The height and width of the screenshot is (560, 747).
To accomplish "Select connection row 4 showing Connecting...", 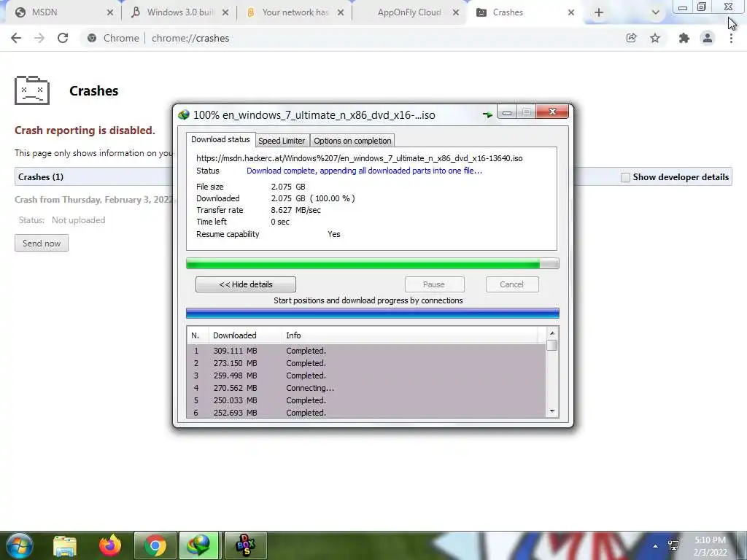I will click(366, 388).
